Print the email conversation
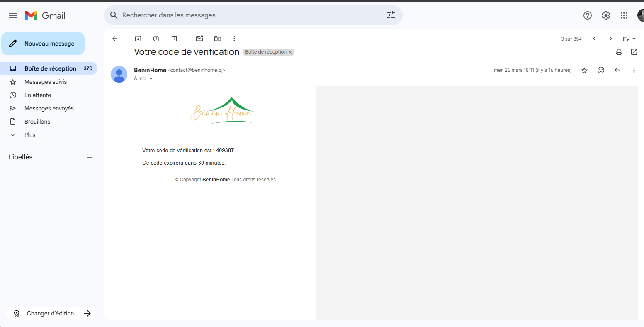 [619, 52]
